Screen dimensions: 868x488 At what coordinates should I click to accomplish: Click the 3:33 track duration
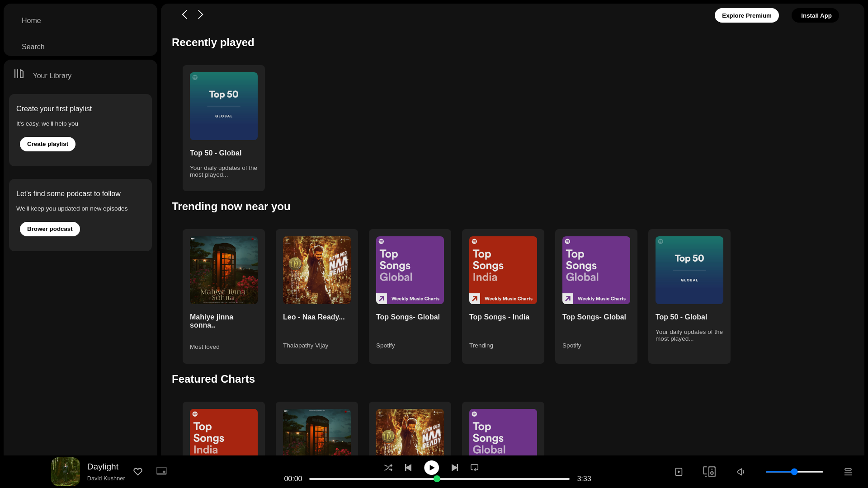[x=584, y=479]
